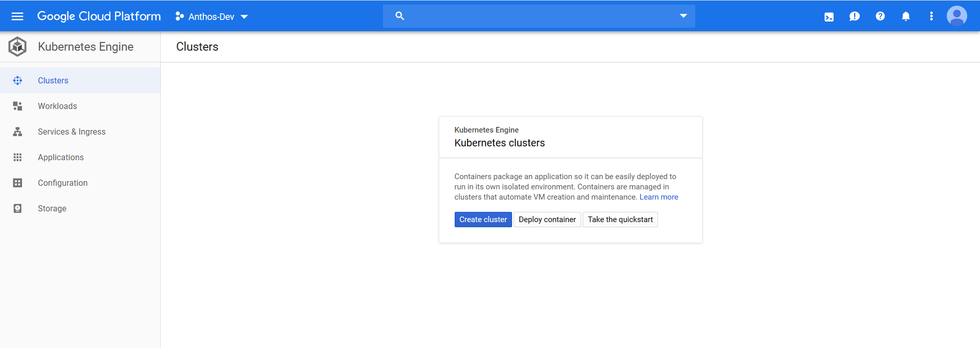Go to Workloads page

tap(80, 106)
